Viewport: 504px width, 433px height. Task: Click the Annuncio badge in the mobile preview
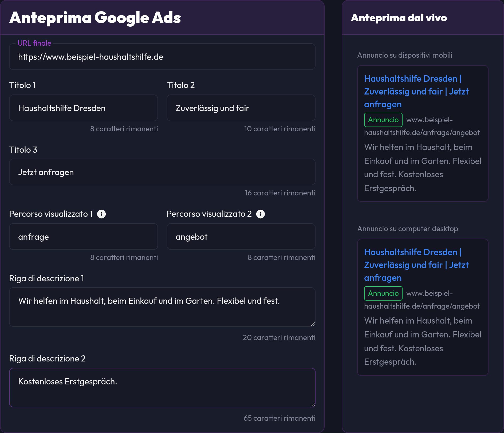(383, 120)
